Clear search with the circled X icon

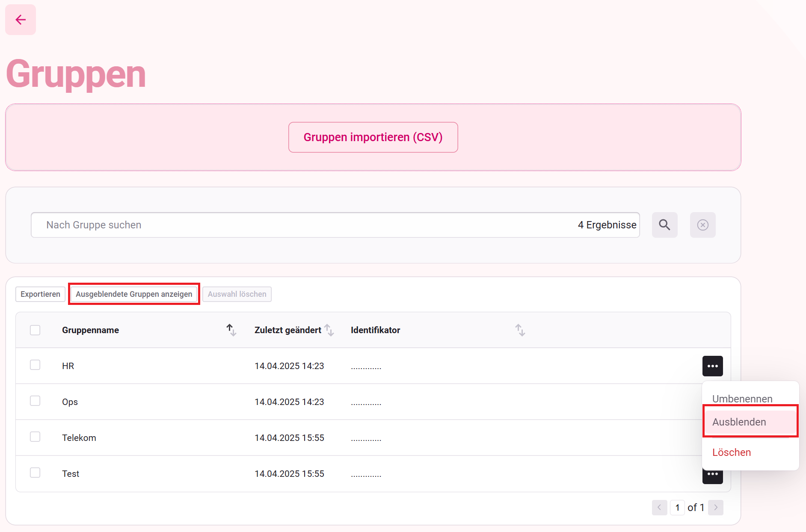pos(702,225)
